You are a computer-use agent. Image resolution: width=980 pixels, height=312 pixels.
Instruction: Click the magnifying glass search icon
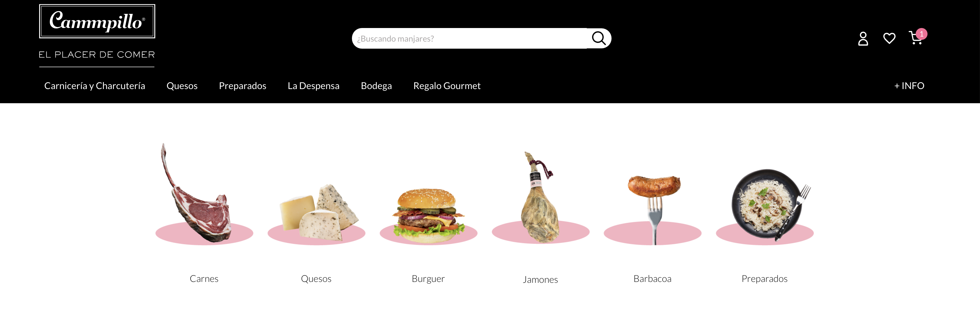(x=599, y=38)
